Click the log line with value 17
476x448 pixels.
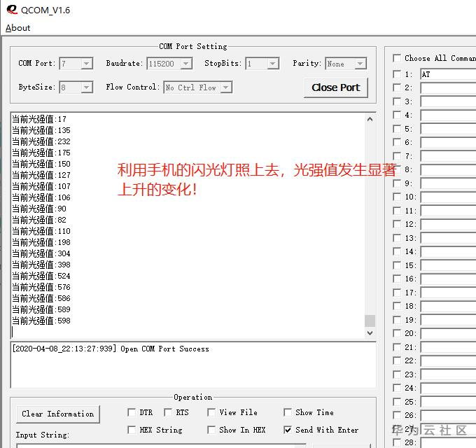(39, 119)
